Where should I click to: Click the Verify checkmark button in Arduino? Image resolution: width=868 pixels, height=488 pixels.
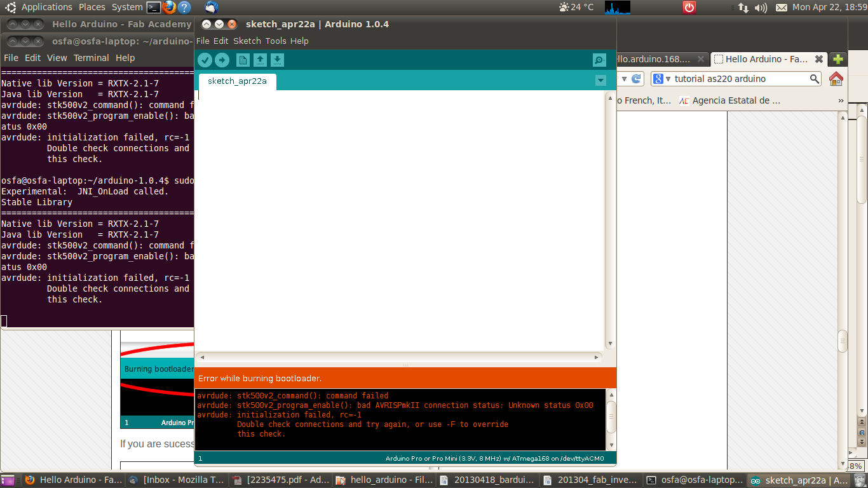tap(205, 60)
